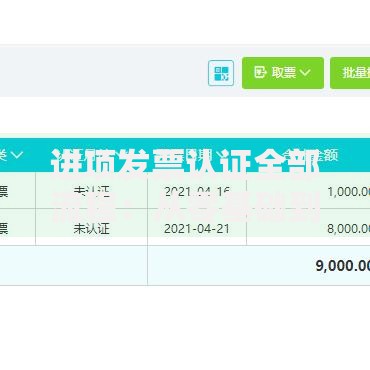Click the QR code scan icon
This screenshot has height=370, width=370.
point(221,73)
